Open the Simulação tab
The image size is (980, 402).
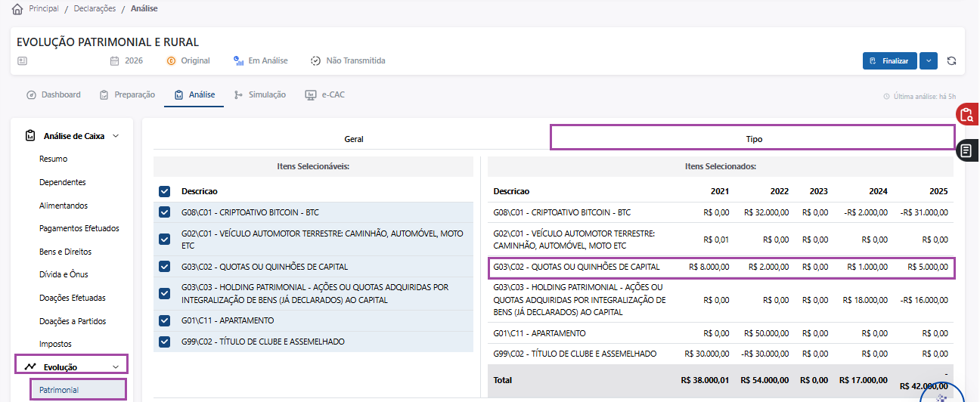[x=259, y=95]
